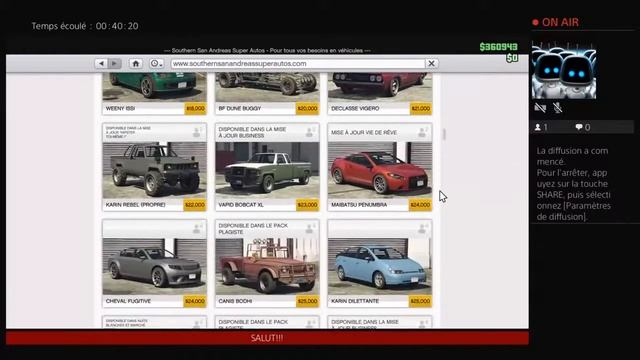Click the player icon on Canis Bodhi card
Image resolution: width=640 pixels, height=360 pixels.
point(310,229)
